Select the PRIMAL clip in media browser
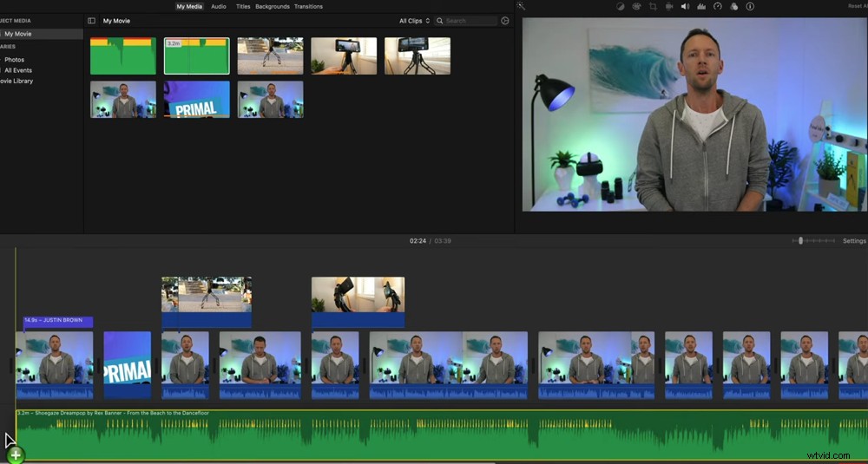The height and width of the screenshot is (464, 868). click(x=196, y=100)
